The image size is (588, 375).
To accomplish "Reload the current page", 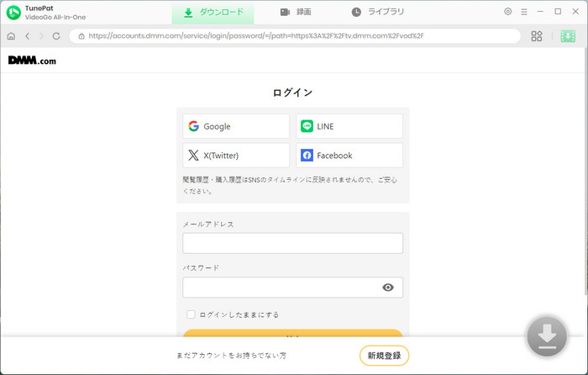I will 56,36.
